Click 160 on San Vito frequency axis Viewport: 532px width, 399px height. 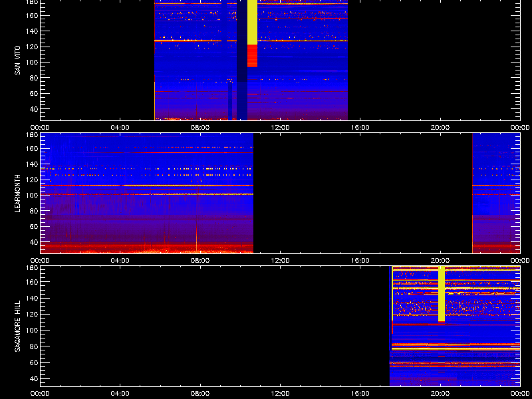pyautogui.click(x=33, y=15)
